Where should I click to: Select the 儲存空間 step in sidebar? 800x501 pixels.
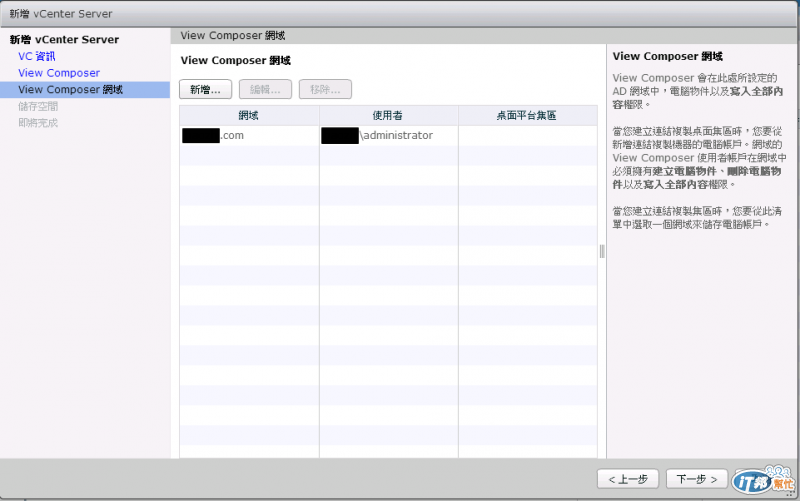pyautogui.click(x=38, y=106)
